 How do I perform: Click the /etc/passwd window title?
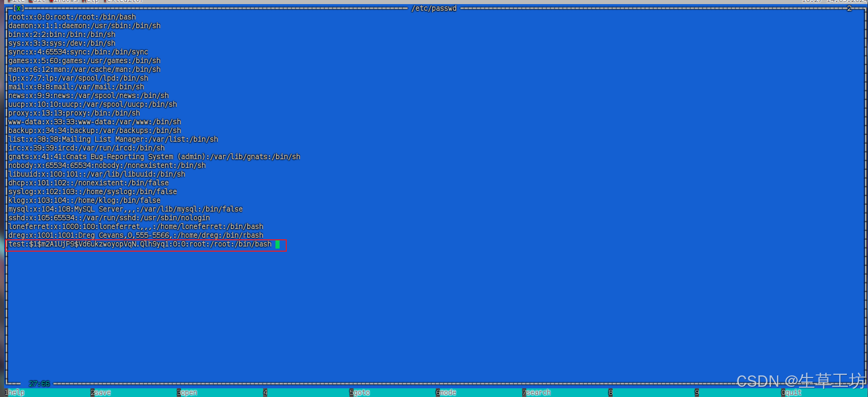(434, 8)
